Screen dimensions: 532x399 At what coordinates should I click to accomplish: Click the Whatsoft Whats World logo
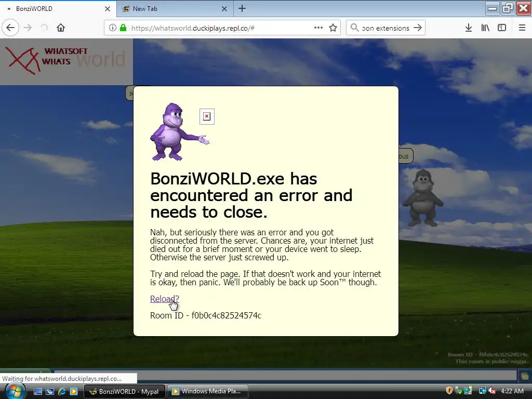pyautogui.click(x=66, y=61)
